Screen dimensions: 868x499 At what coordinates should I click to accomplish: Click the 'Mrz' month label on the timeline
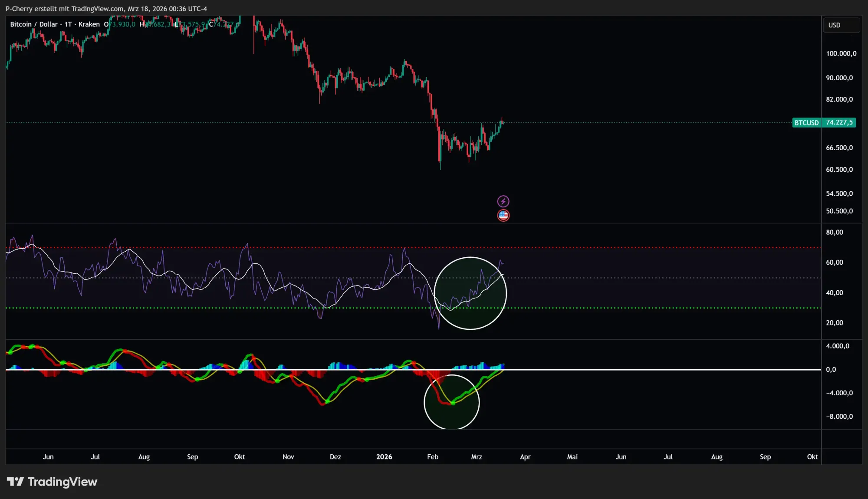[477, 456]
